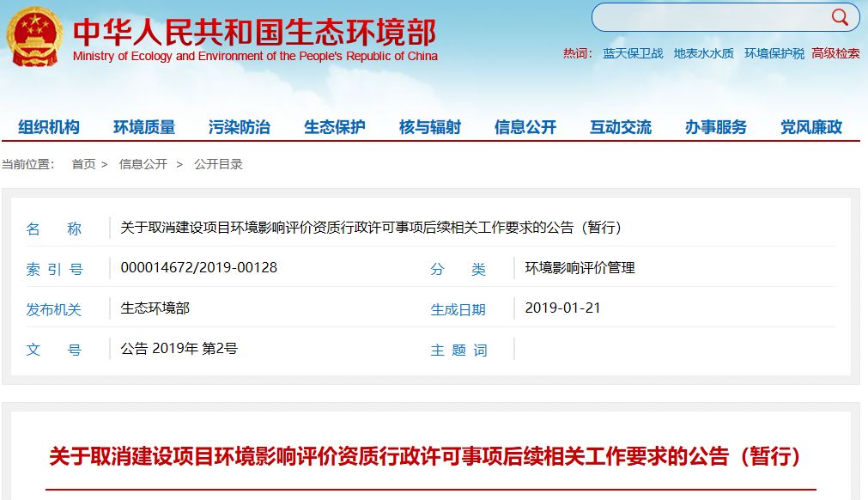The width and height of the screenshot is (868, 500).
Task: Click 信息公开 breadcrumb link
Action: click(143, 164)
